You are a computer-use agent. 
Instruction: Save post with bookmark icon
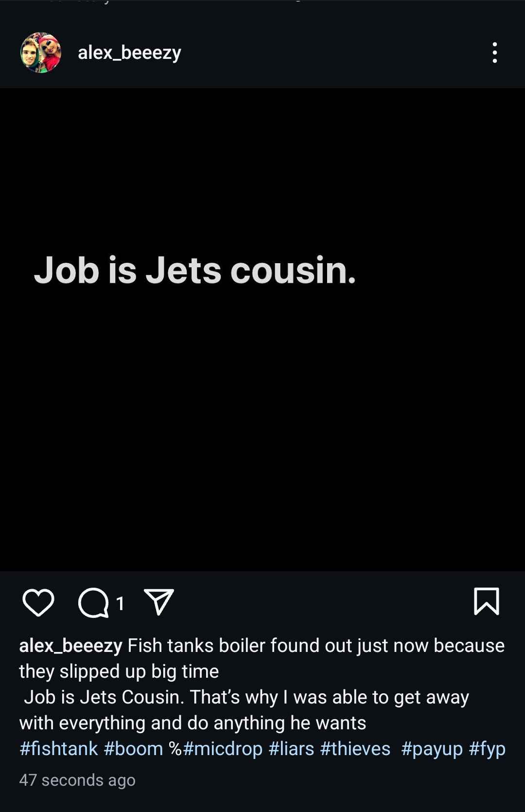tap(486, 601)
